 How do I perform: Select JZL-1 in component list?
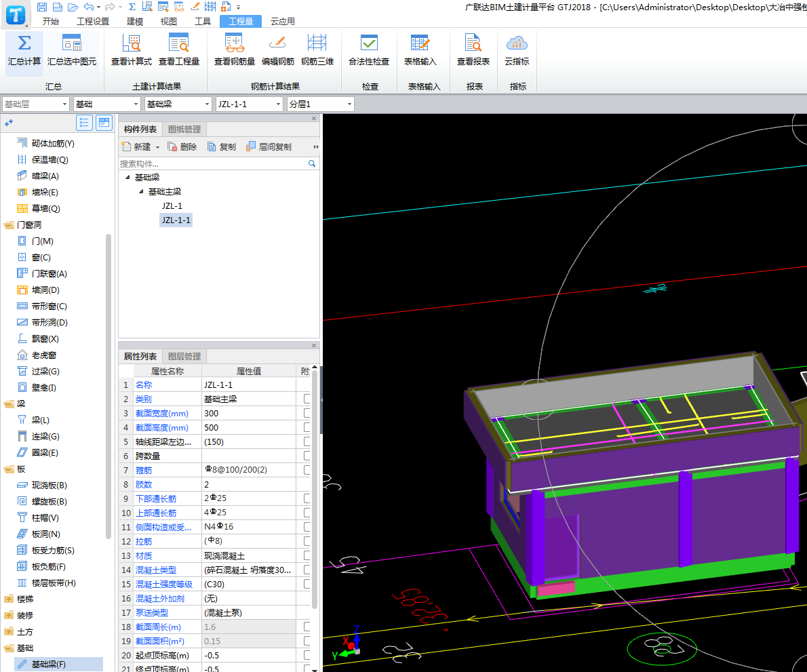pyautogui.click(x=172, y=206)
